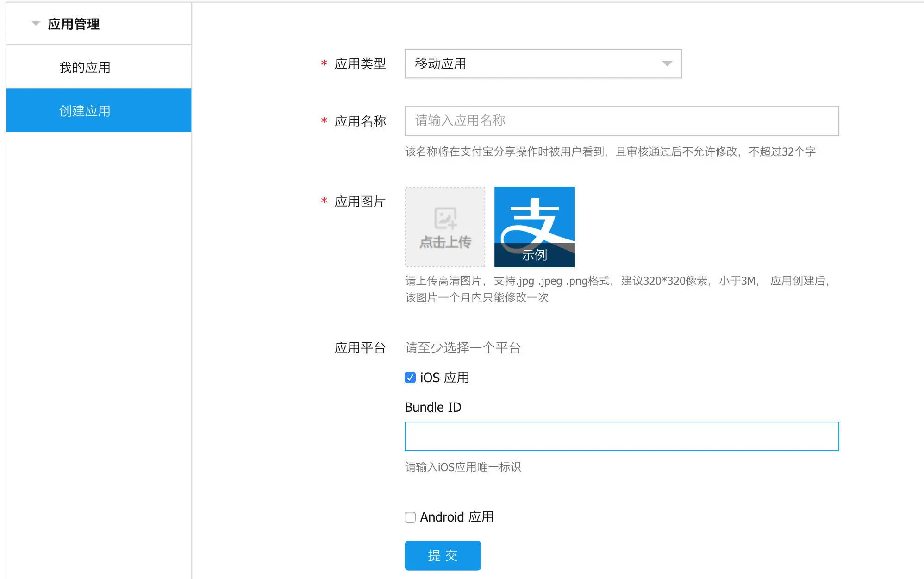924x579 pixels.
Task: Focus the 应用名称 input field
Action: [x=621, y=120]
